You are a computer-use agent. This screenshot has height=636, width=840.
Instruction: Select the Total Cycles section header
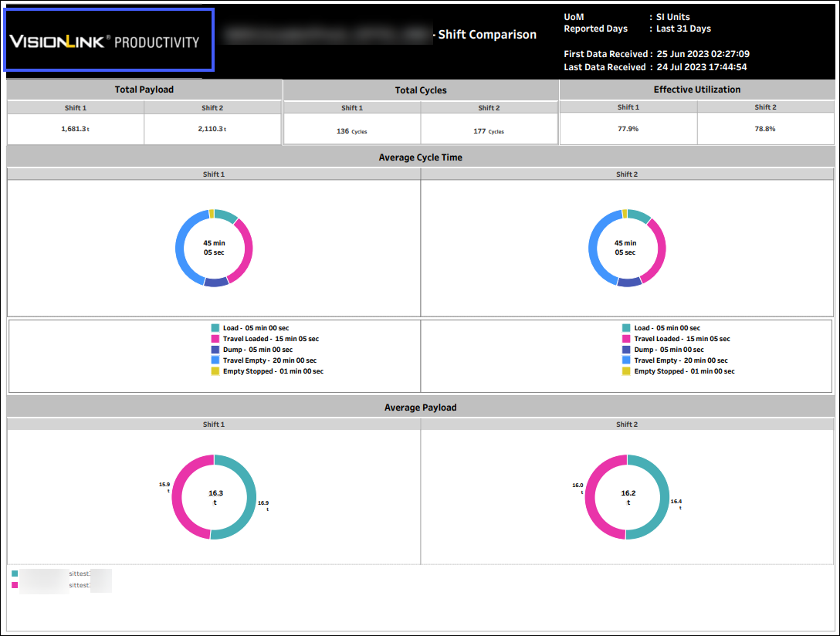421,90
